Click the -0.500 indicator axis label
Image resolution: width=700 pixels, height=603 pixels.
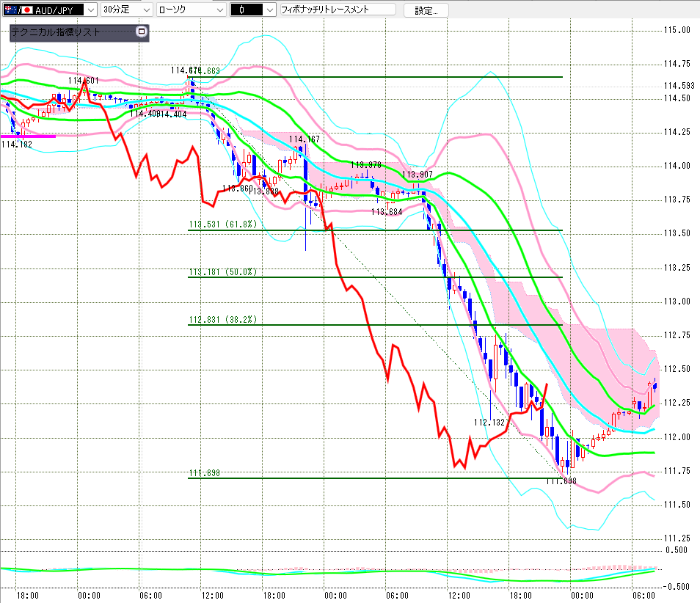[677, 586]
